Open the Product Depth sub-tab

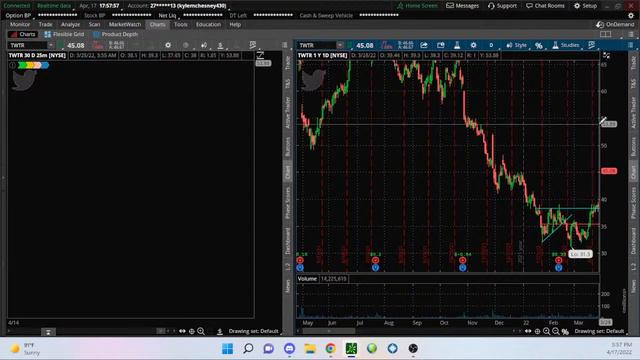[x=116, y=34]
